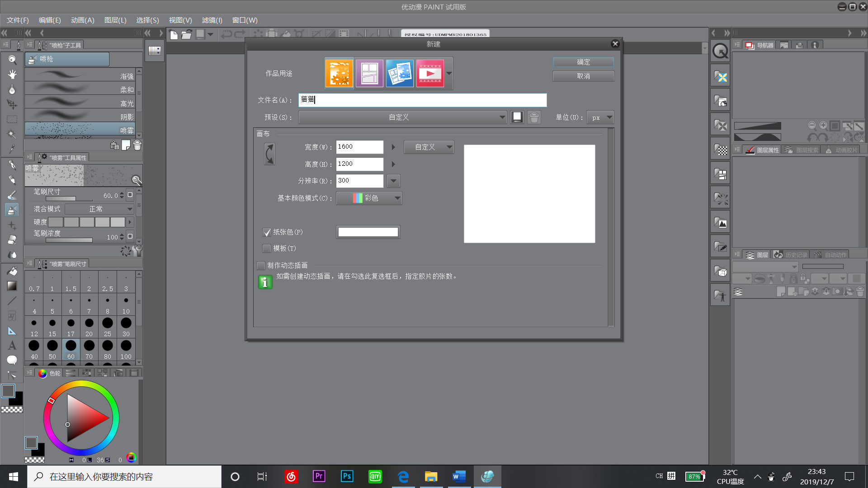Open Photoshop from the taskbar
The image size is (868, 488).
pos(347,476)
